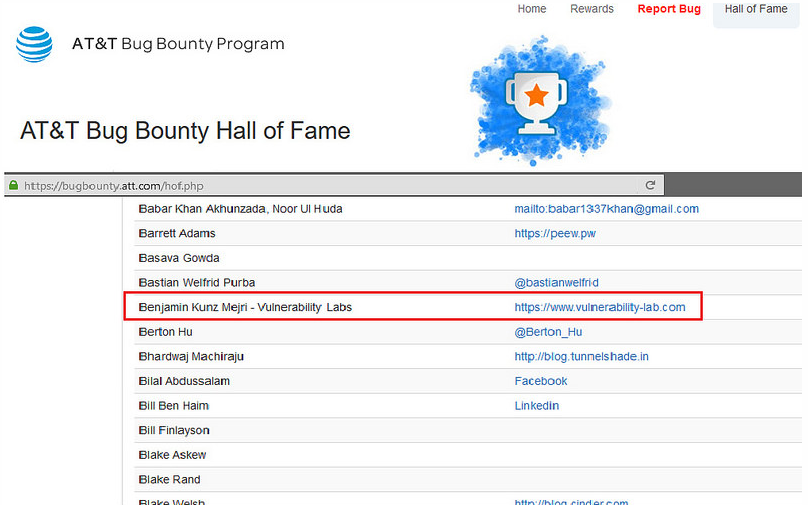
Task: Select the Basava Gowda row
Action: 468,258
